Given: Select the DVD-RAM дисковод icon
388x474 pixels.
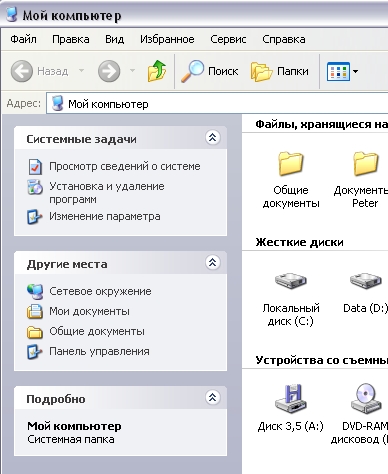Looking at the screenshot, I should click(366, 398).
